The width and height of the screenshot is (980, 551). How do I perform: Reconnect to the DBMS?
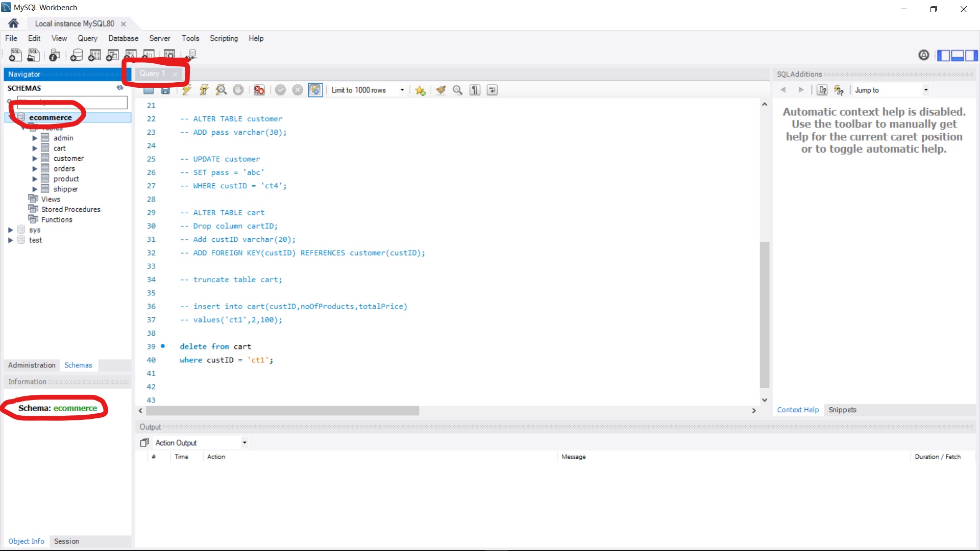(x=192, y=55)
